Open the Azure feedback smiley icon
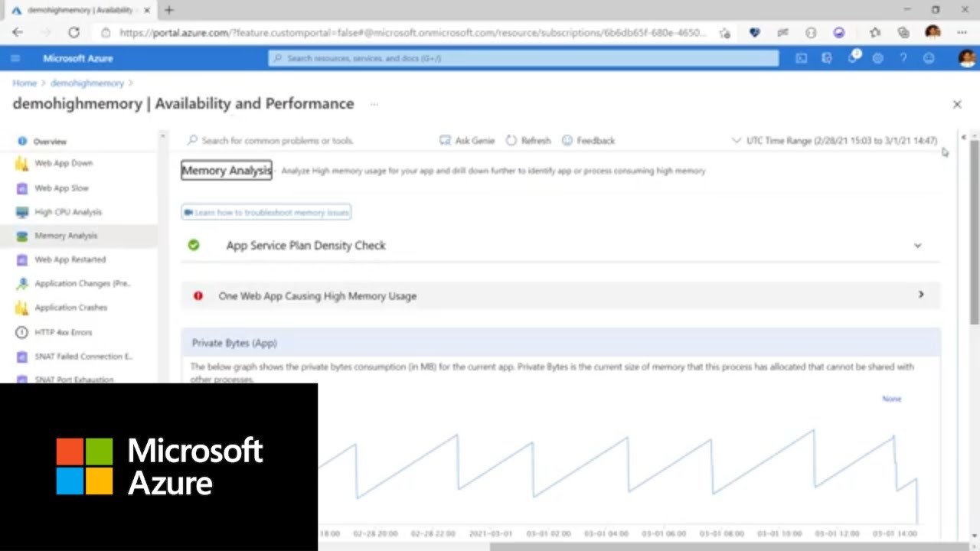The width and height of the screenshot is (980, 551). (929, 58)
